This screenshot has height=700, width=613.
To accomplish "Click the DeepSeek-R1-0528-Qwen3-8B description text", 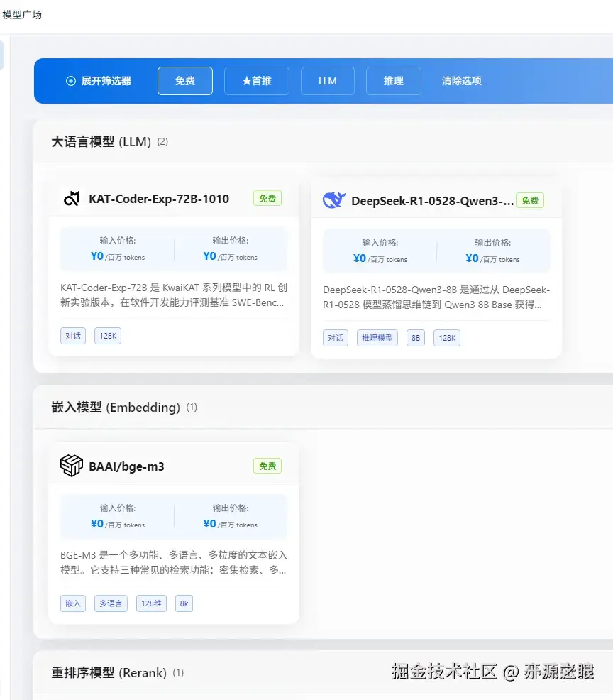I will [x=436, y=297].
